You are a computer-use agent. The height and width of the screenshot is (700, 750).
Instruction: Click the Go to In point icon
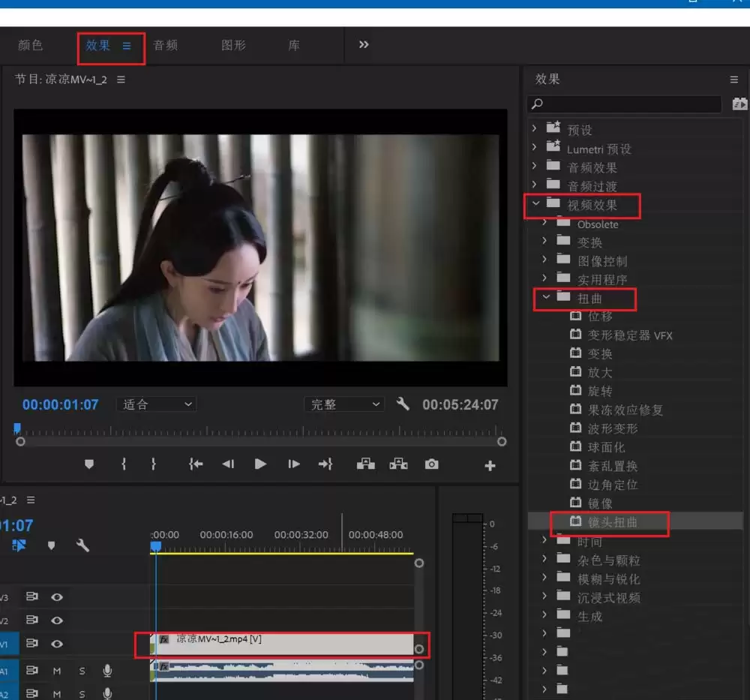point(196,464)
